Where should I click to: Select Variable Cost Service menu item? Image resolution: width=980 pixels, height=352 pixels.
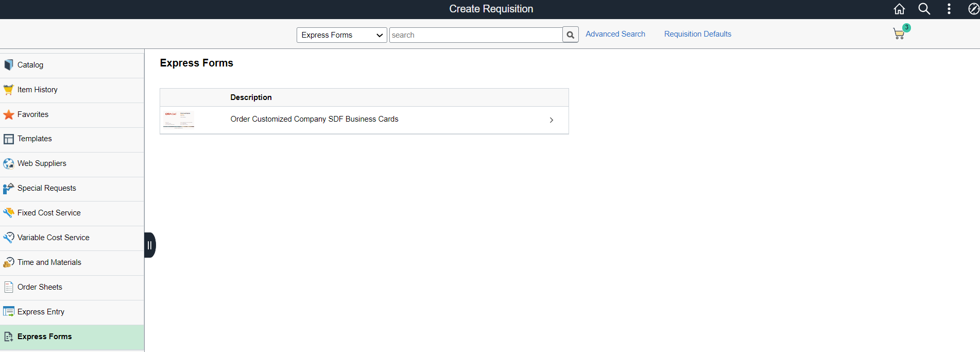tap(72, 238)
